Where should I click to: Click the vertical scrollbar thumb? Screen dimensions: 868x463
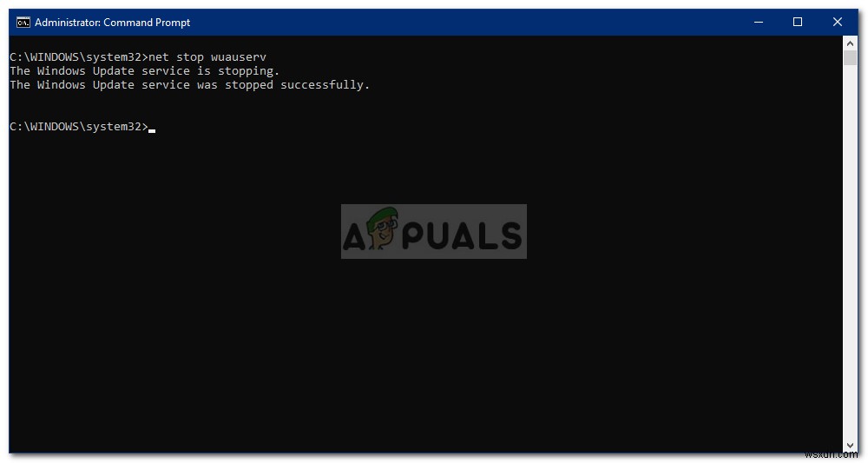pos(851,57)
